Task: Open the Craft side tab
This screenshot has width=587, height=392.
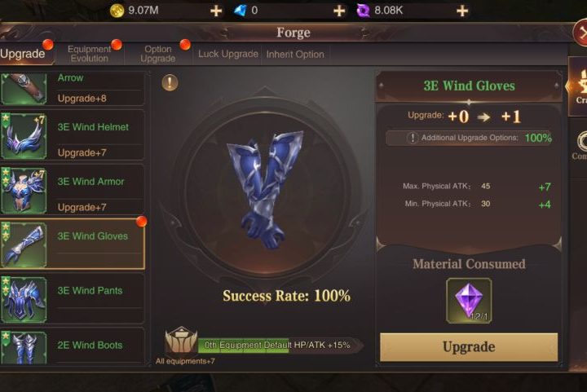Action: pos(578,86)
